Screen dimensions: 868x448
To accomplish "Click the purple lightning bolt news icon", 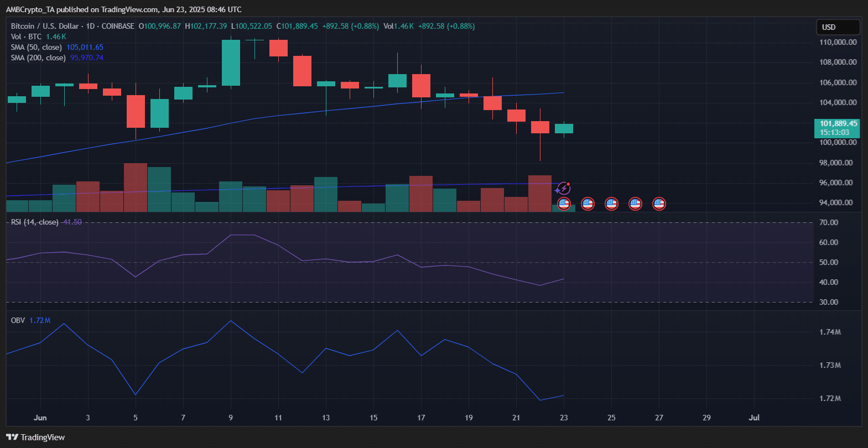I will click(563, 189).
